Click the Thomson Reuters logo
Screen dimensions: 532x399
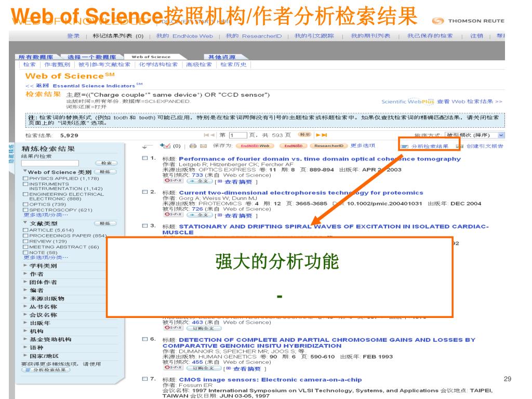(x=468, y=21)
